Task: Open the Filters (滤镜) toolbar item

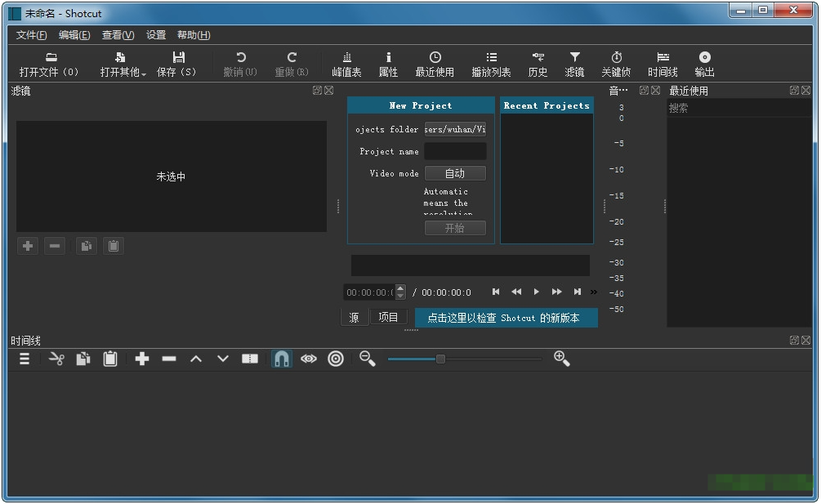Action: (x=574, y=65)
